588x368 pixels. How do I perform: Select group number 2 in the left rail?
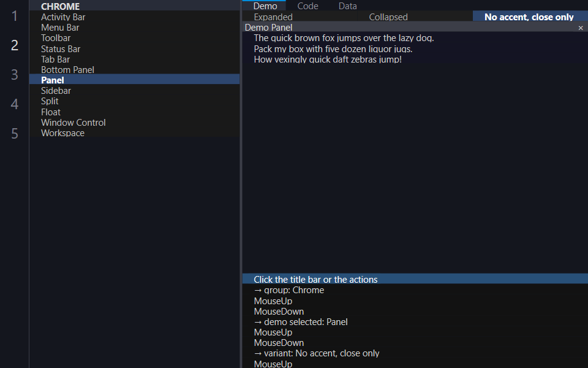[14, 45]
